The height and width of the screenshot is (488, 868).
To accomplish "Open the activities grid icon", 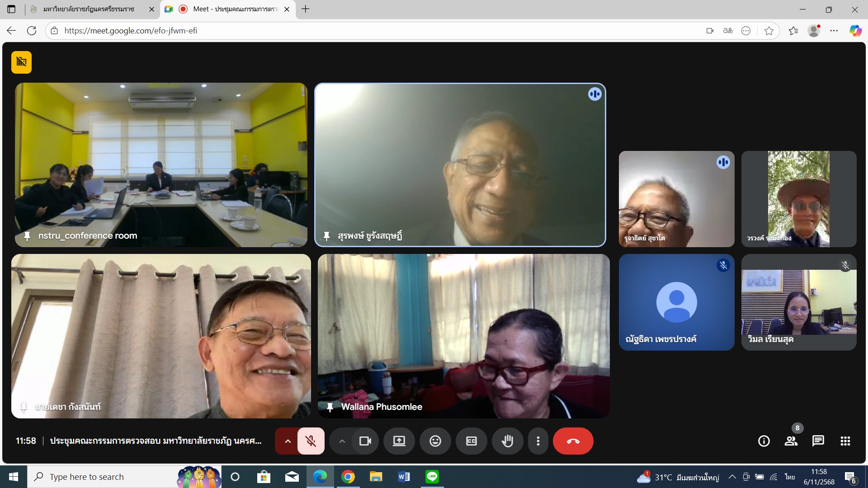I will 845,441.
